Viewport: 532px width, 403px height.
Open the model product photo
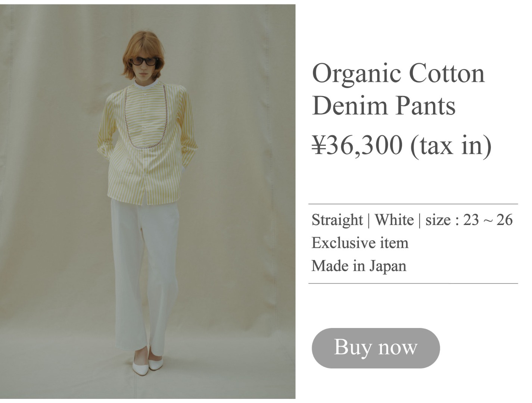[x=148, y=201]
